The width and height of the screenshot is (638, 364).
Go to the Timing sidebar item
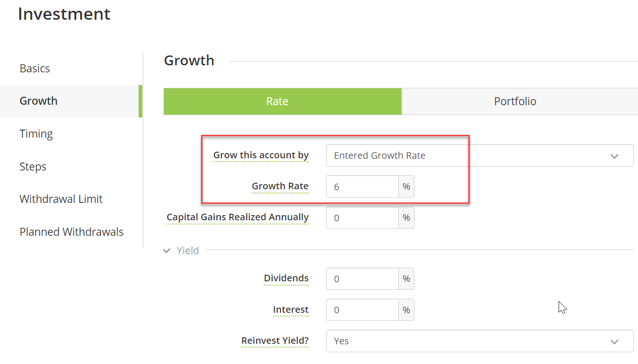tap(36, 134)
